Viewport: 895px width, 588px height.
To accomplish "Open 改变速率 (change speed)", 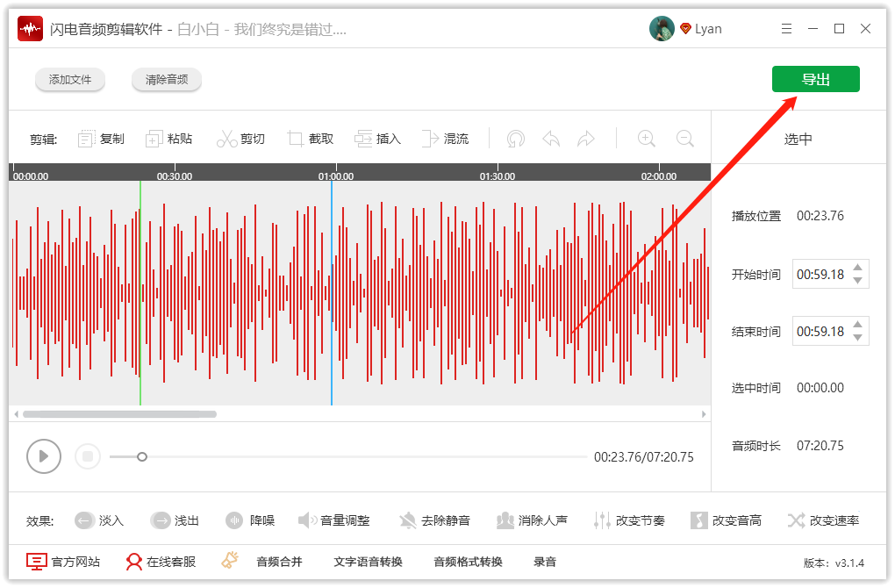I will coord(823,520).
